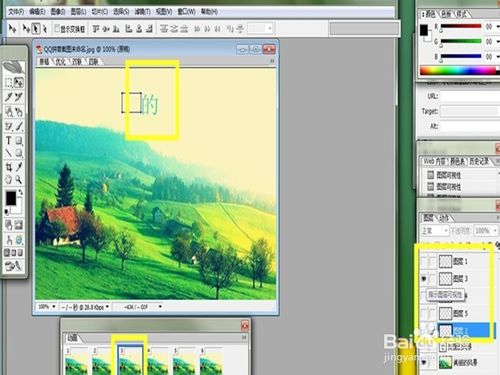Select the Zoom magnifier tool
Viewport: 500px width, 375px height.
coord(19,180)
